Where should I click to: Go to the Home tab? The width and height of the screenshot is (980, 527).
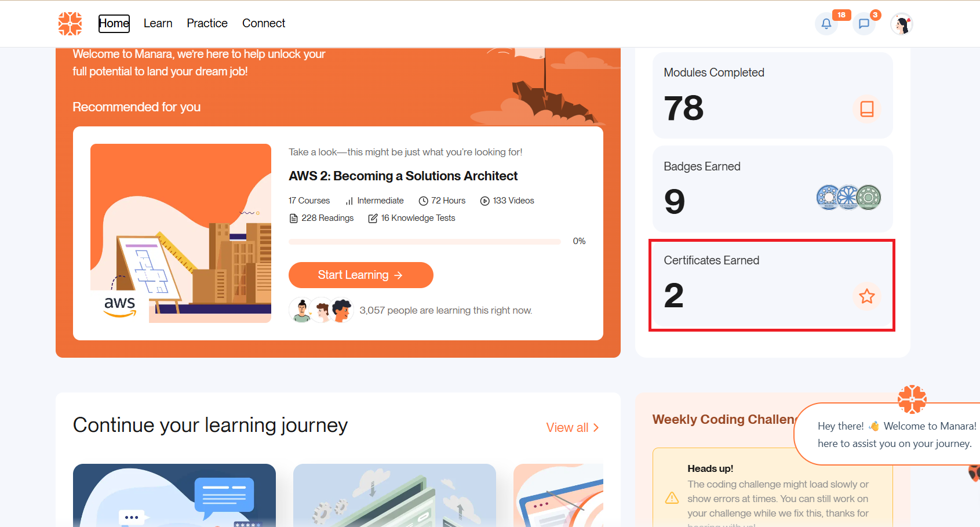click(114, 23)
